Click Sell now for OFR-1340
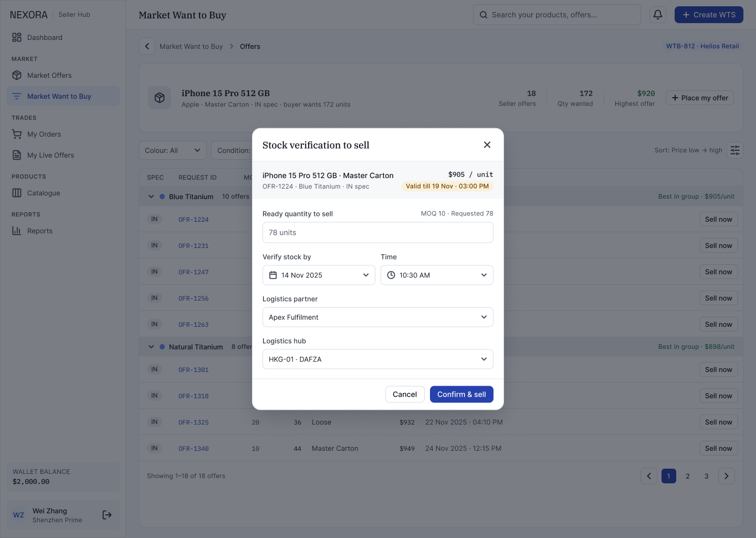756x538 pixels. click(x=719, y=449)
